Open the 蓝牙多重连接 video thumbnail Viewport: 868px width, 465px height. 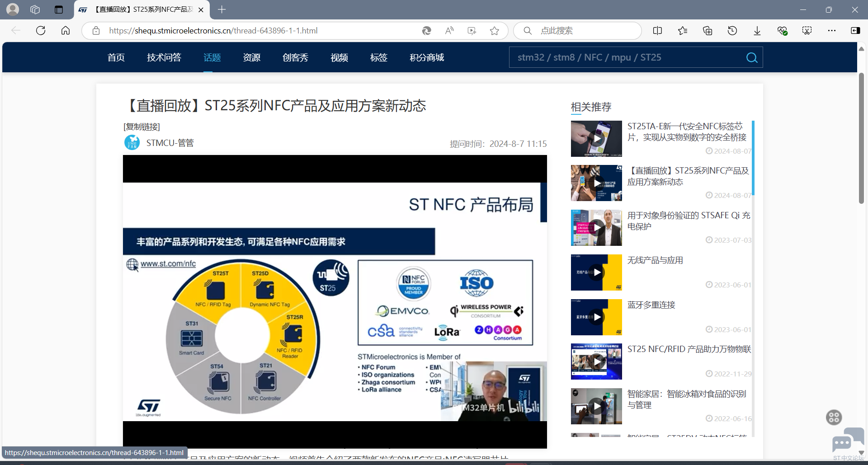click(596, 317)
